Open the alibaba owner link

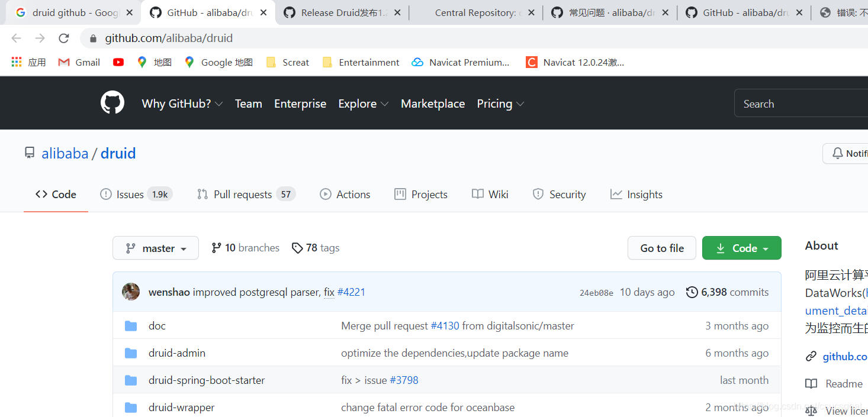click(x=65, y=153)
